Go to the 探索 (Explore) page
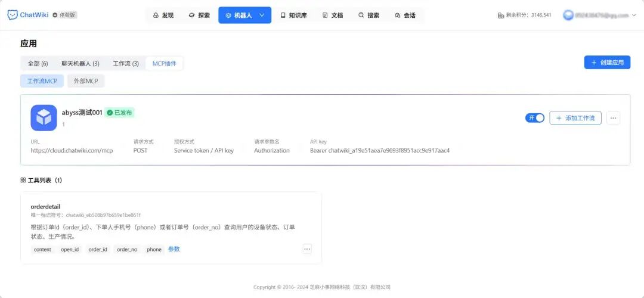The image size is (644, 298). 199,15
